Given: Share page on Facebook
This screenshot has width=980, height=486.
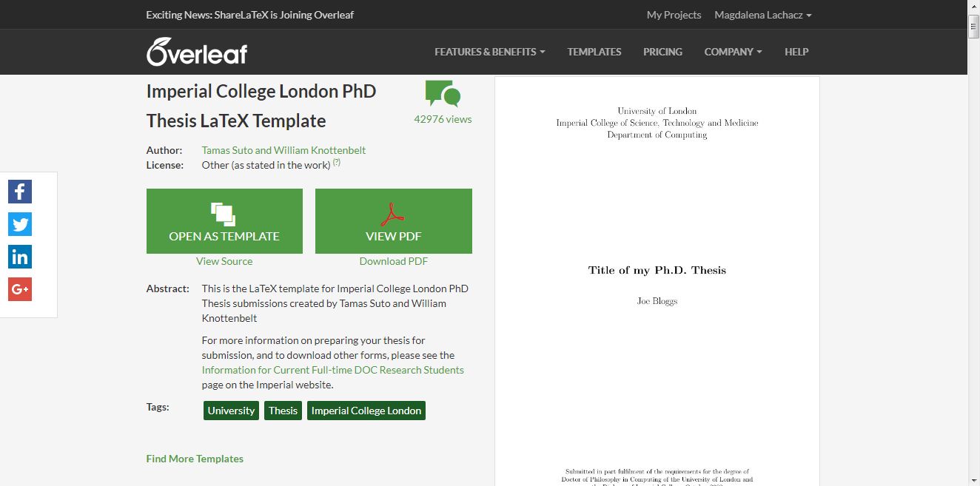Looking at the screenshot, I should (20, 192).
